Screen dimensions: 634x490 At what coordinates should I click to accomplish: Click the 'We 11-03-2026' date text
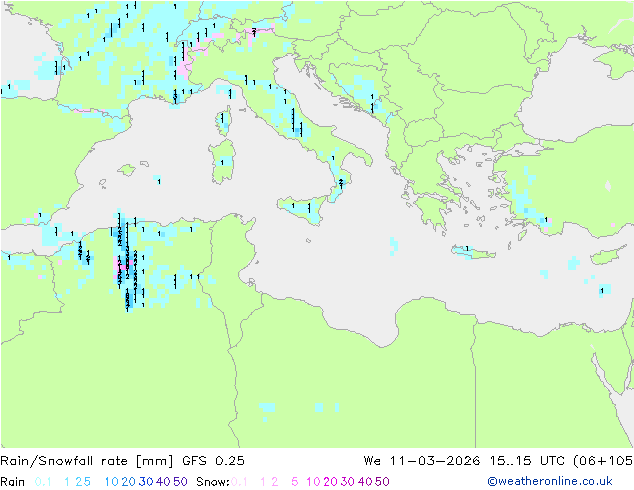tap(422, 461)
